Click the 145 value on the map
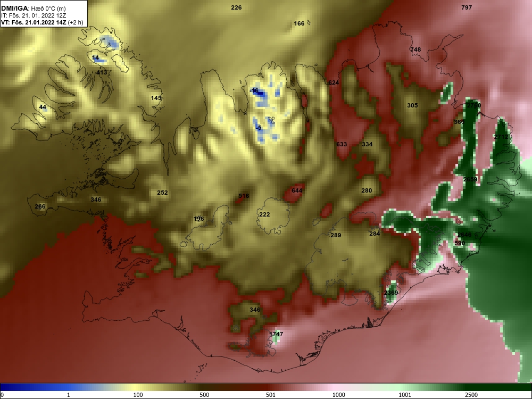Image resolution: width=532 pixels, height=399 pixels. 156,98
